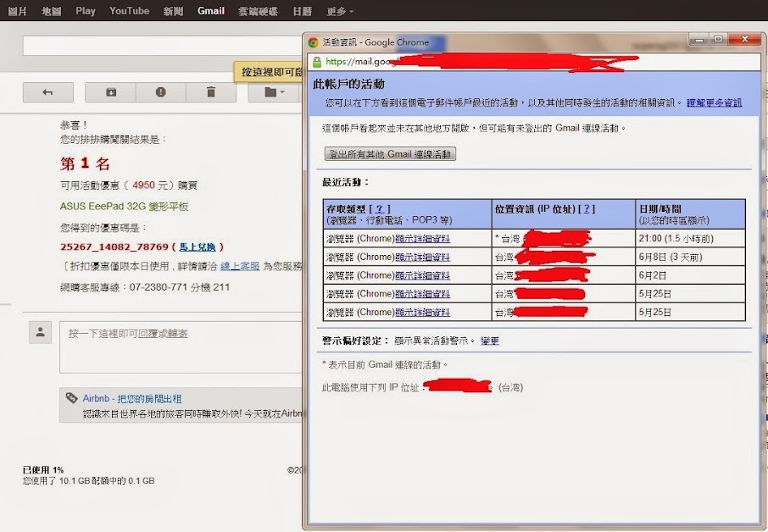This screenshot has height=532, width=768.
Task: Select Gmail in the Google top bar
Action: point(210,11)
